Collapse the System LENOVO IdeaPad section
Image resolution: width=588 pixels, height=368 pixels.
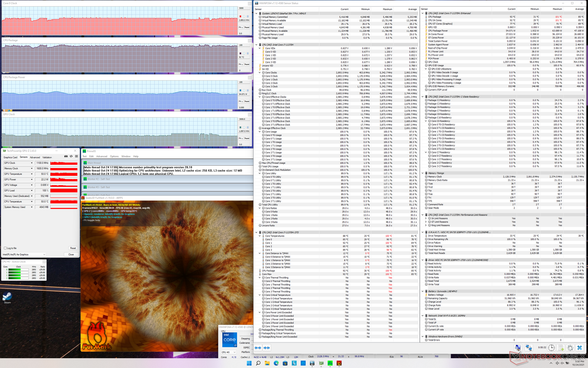tap(256, 13)
